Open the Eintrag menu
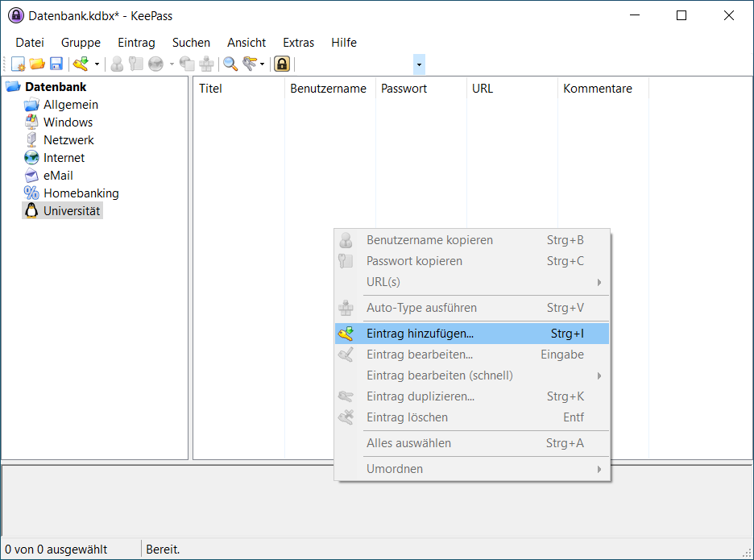 [x=137, y=43]
